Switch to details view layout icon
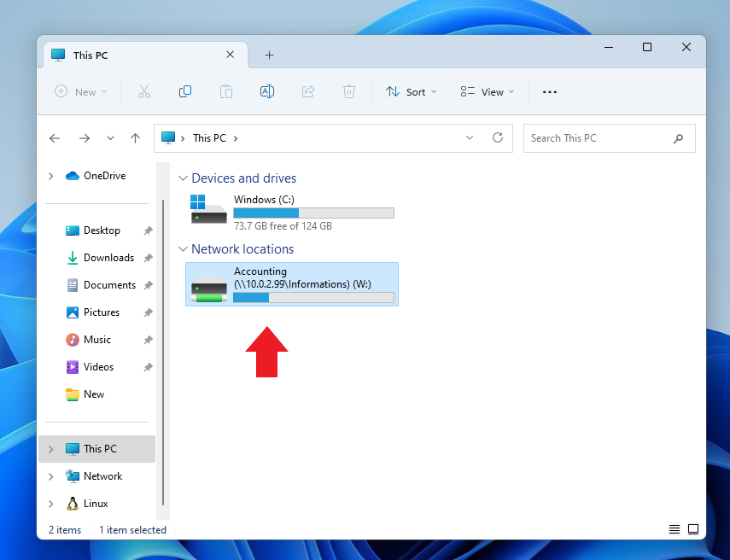The image size is (730, 560). coord(675,529)
